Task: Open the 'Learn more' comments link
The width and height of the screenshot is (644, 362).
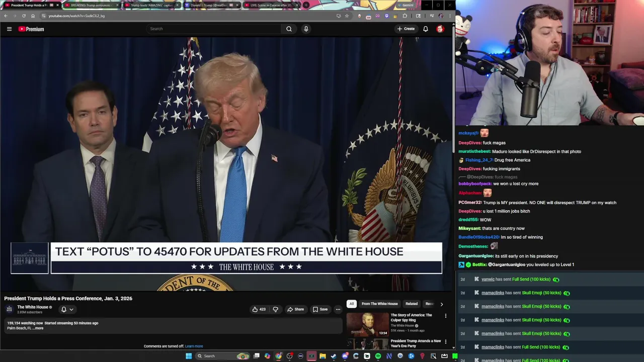Action: pos(194,346)
